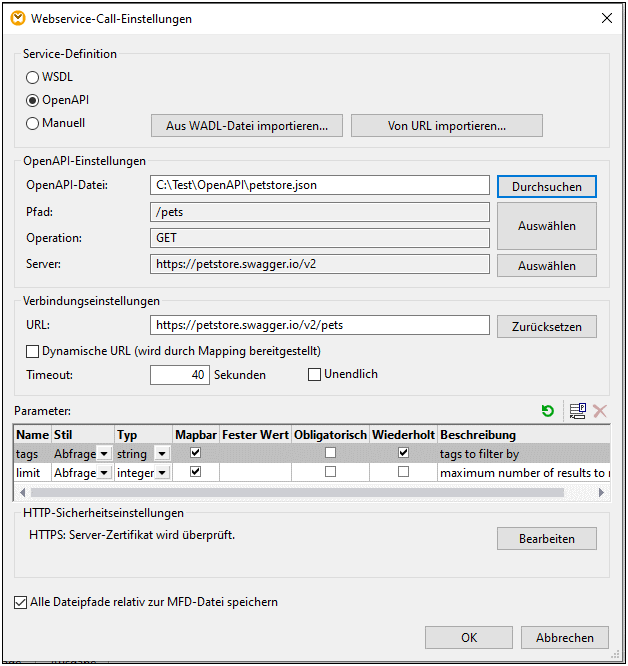Confirm the dialog with OK
Viewport: 628px width, 666px height.
(x=469, y=638)
